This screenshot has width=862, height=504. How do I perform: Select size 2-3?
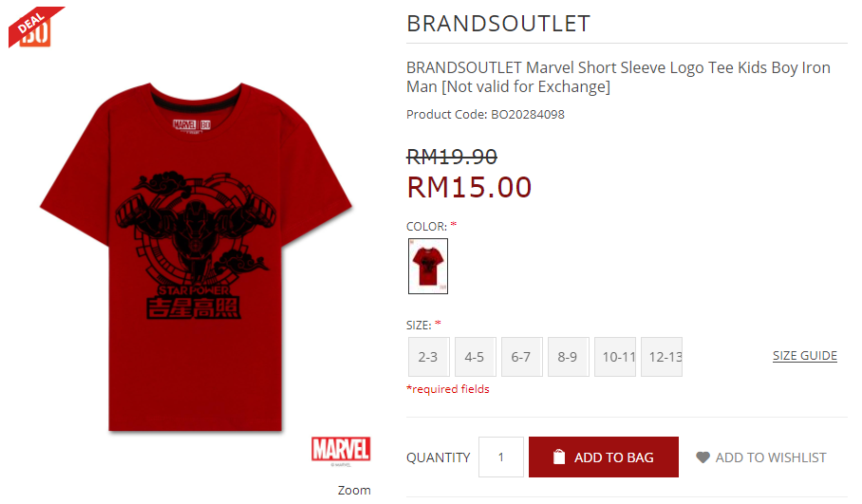[429, 357]
